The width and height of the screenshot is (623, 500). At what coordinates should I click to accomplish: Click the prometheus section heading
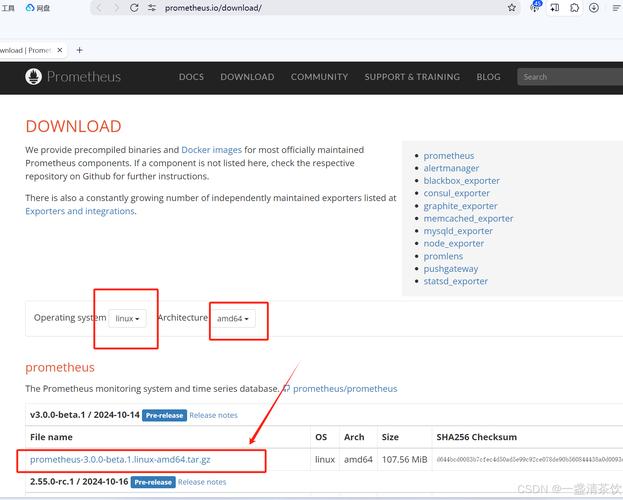click(60, 367)
